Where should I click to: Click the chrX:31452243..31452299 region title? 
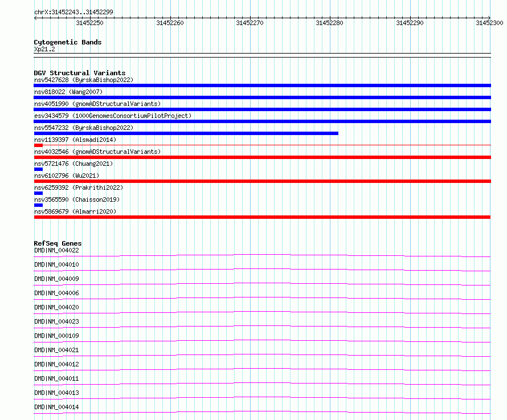click(x=73, y=12)
